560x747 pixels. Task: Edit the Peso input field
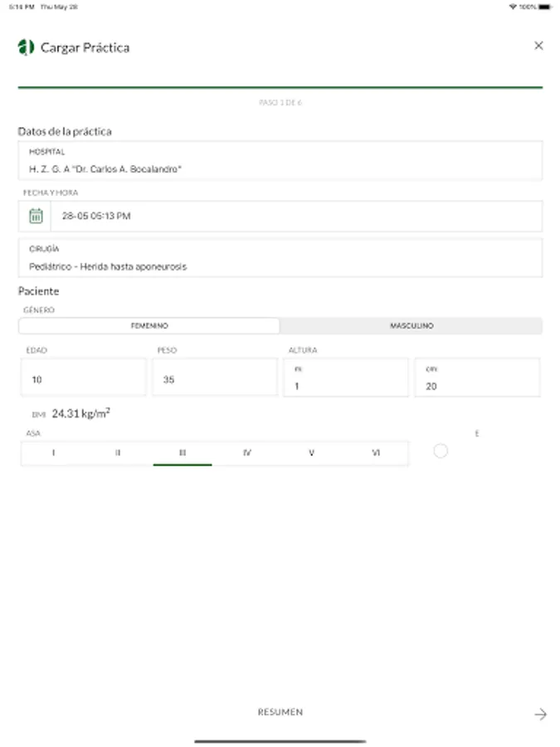[x=214, y=379]
